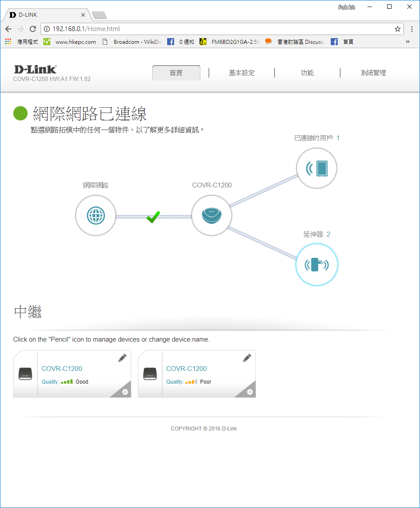Image resolution: width=420 pixels, height=508 pixels.
Task: Expand the hidden bookmarks chevron
Action: coord(408,42)
